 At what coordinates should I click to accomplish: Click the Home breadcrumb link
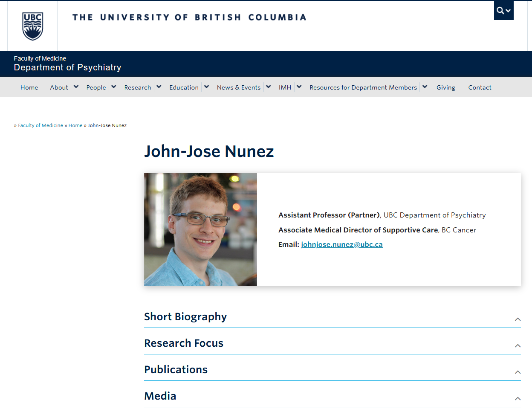coord(75,125)
